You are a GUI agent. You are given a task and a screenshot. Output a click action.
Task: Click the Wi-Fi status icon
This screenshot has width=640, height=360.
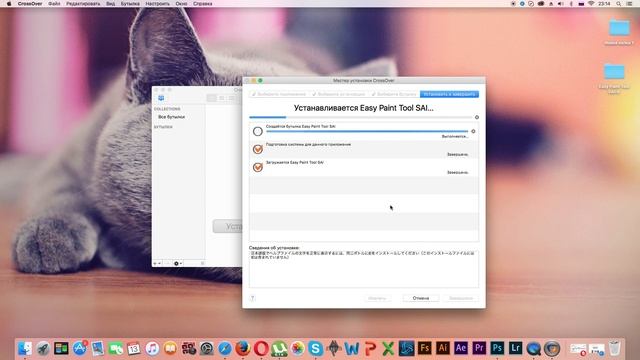(591, 4)
